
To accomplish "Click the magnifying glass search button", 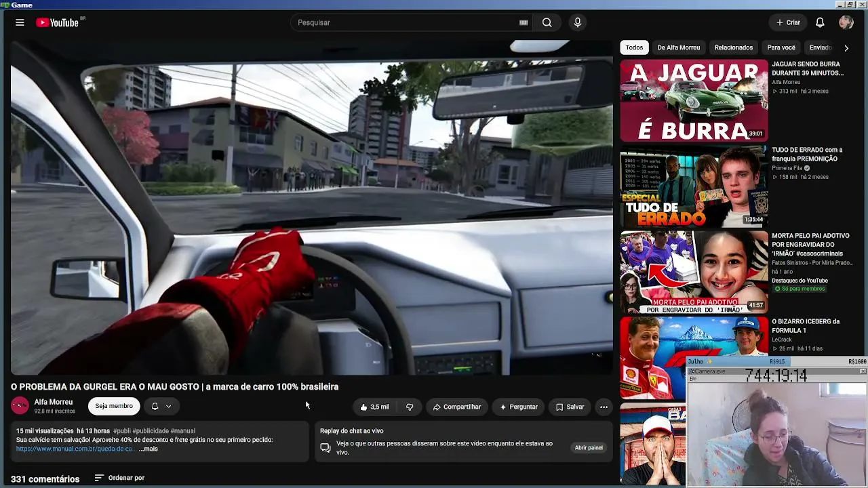I will (x=547, y=22).
